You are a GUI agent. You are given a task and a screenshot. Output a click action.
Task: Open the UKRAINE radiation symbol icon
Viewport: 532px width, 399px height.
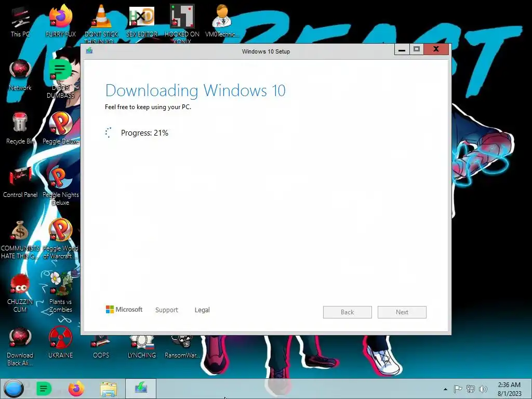(60, 343)
